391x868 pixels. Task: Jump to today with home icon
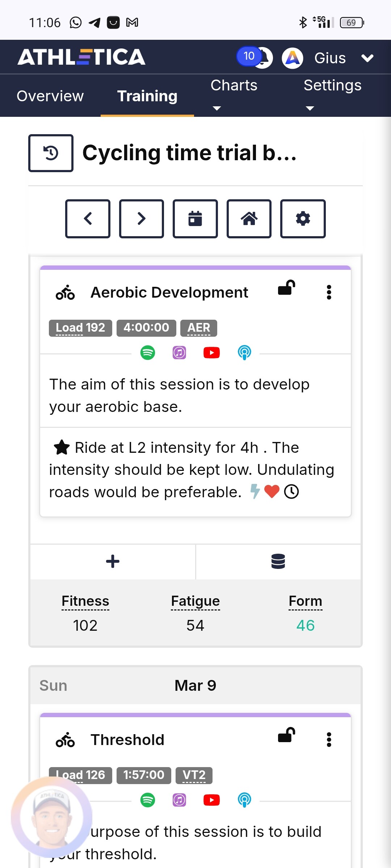click(x=249, y=218)
